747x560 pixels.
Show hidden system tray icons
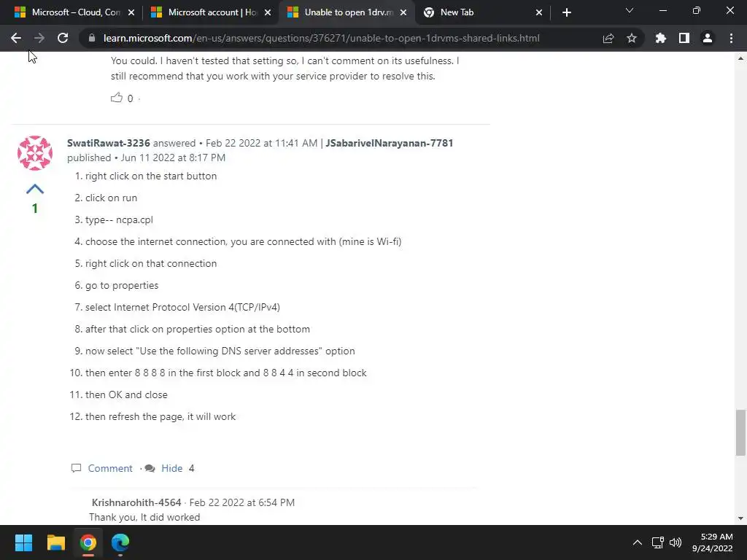coord(637,542)
